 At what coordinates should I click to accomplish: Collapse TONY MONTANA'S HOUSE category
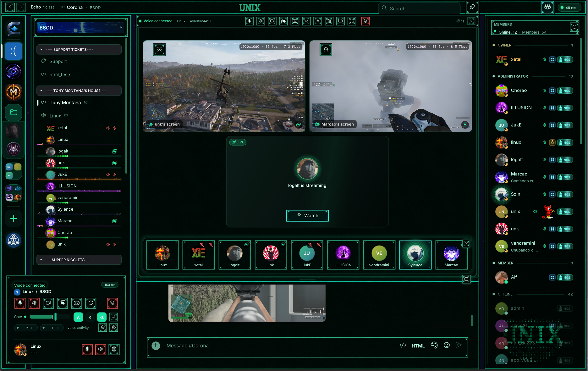click(79, 91)
